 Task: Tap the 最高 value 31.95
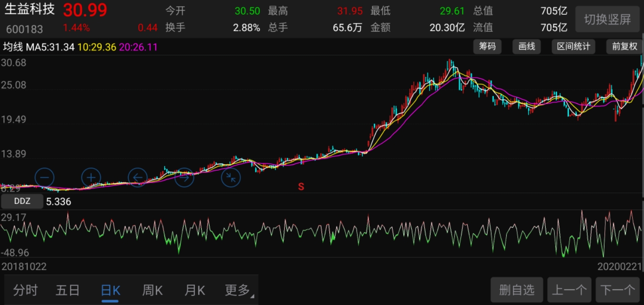pos(350,11)
